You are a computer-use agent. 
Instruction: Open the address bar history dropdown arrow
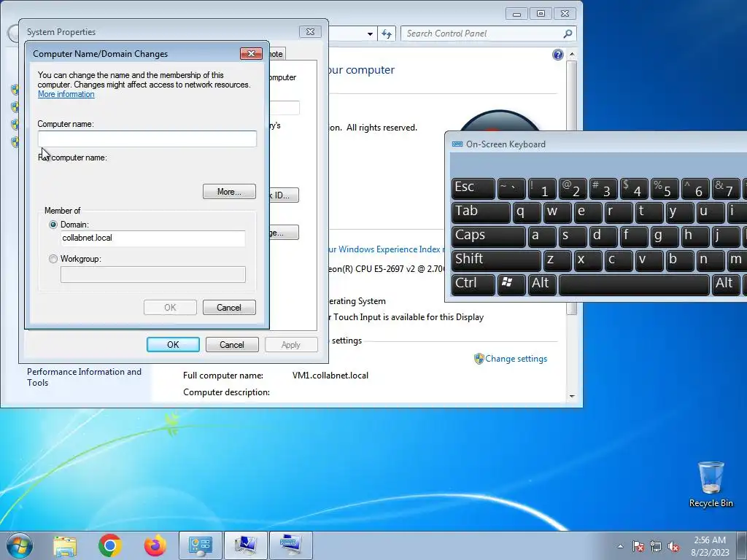tap(370, 34)
